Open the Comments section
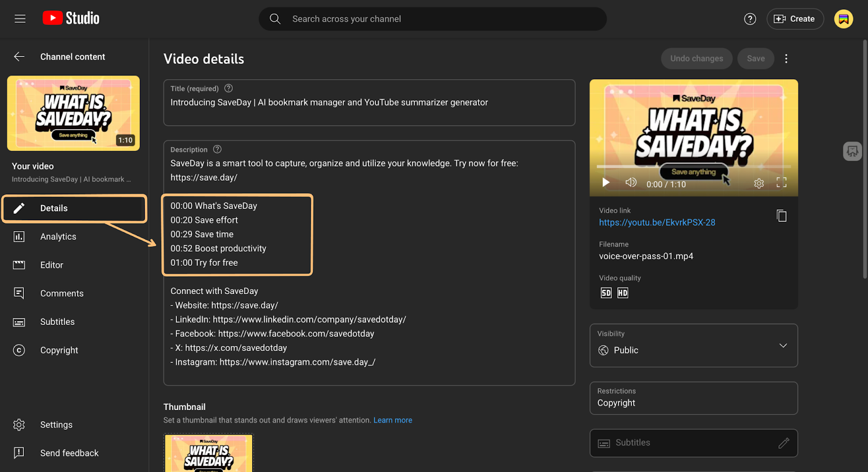The image size is (868, 472). [62, 294]
